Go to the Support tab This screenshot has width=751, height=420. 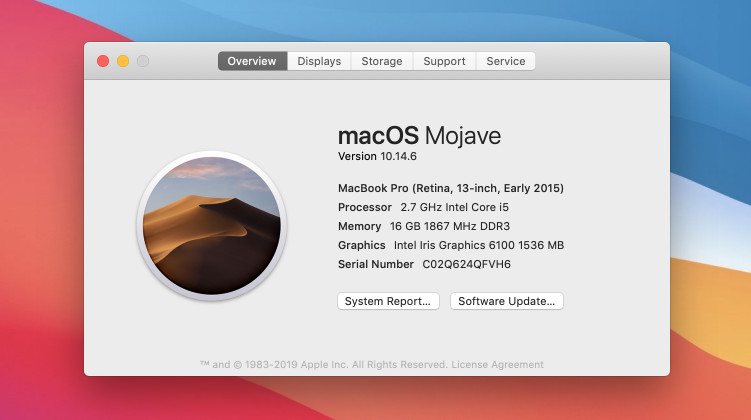click(x=444, y=61)
